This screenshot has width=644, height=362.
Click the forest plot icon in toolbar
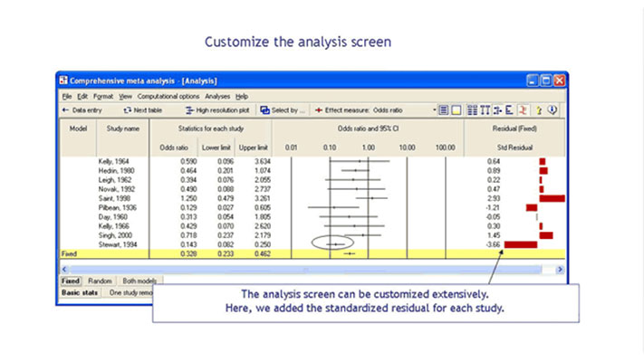[497, 110]
